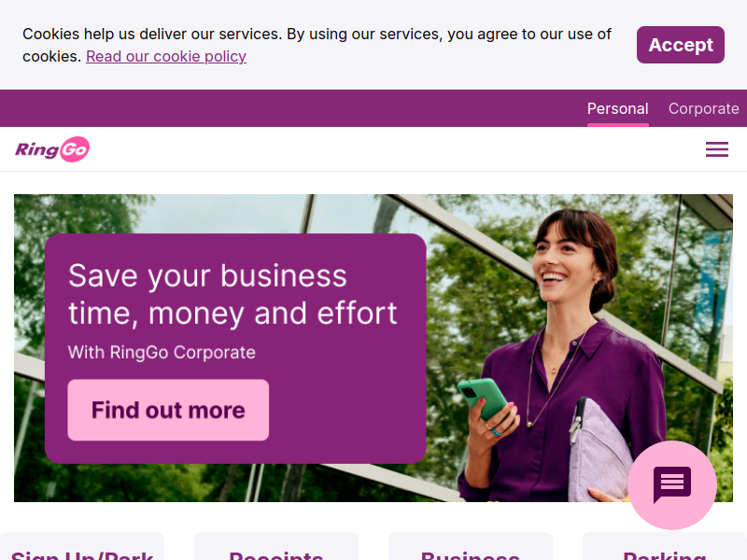Screen dimensions: 747x560
Task: Open the live chat bubble
Action: [672, 484]
